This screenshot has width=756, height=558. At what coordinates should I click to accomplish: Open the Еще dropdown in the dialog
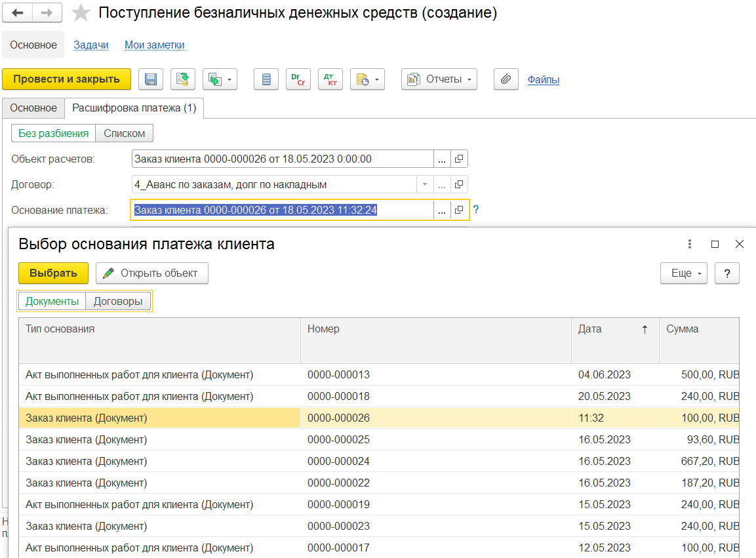tap(683, 273)
